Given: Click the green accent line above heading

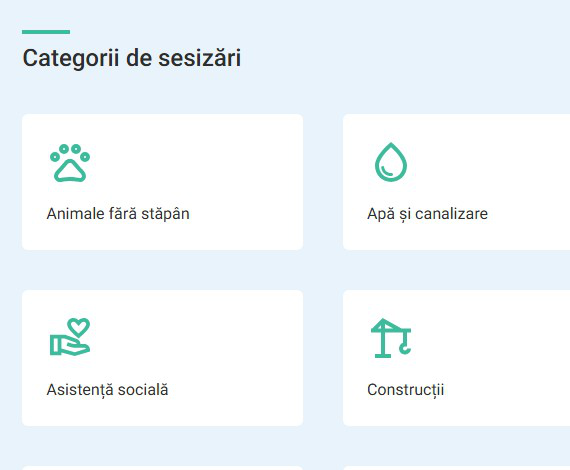Looking at the screenshot, I should click(x=46, y=32).
